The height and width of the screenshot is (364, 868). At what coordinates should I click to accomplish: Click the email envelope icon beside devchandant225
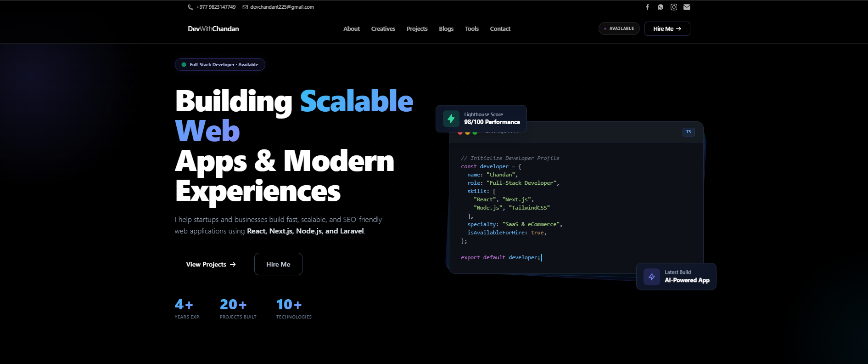(245, 7)
